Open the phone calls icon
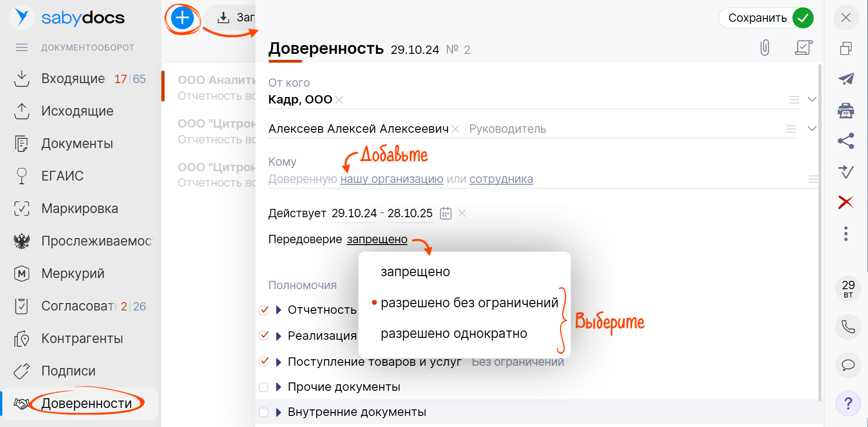The width and height of the screenshot is (868, 427). [848, 327]
